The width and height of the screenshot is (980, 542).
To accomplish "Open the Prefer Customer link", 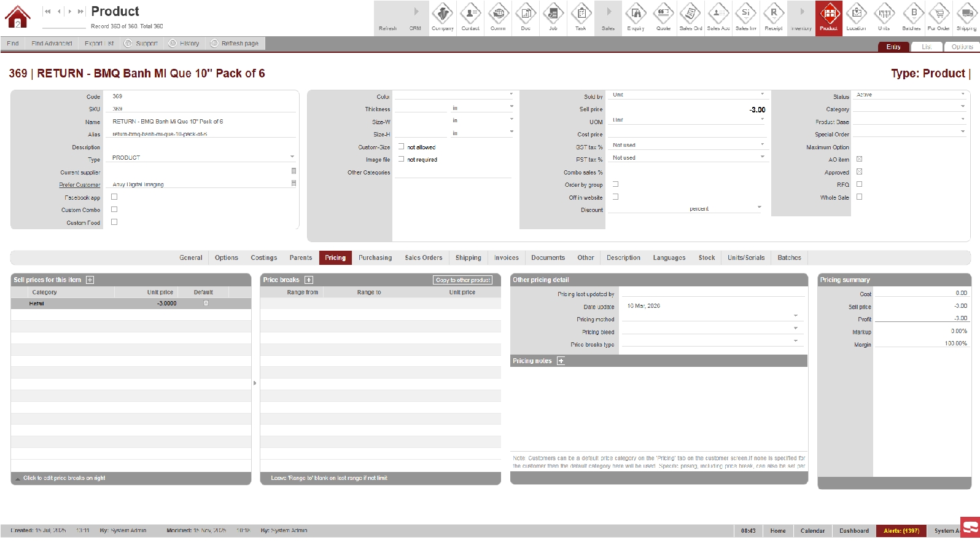I will (x=80, y=185).
